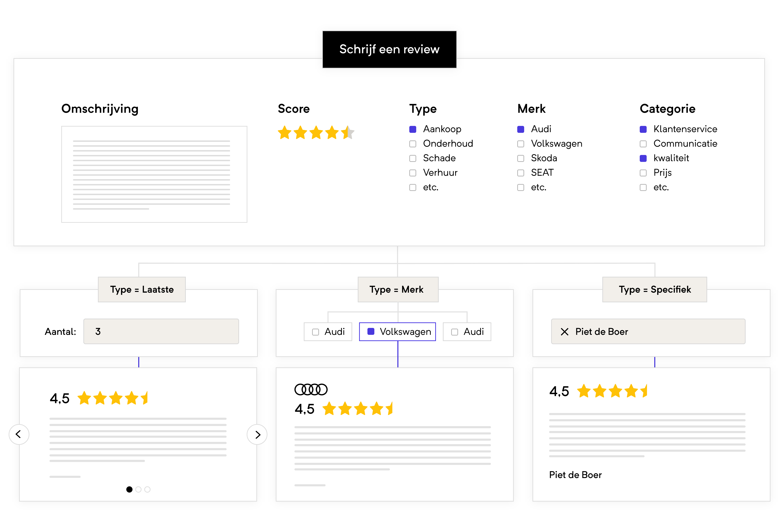Uncheck the Audi checkbox under Merk heading

521,129
